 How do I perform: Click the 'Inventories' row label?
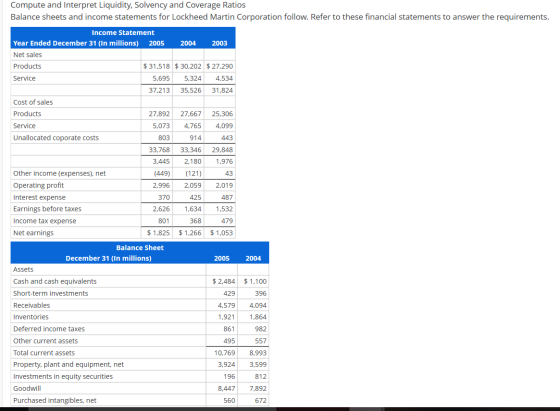31,317
